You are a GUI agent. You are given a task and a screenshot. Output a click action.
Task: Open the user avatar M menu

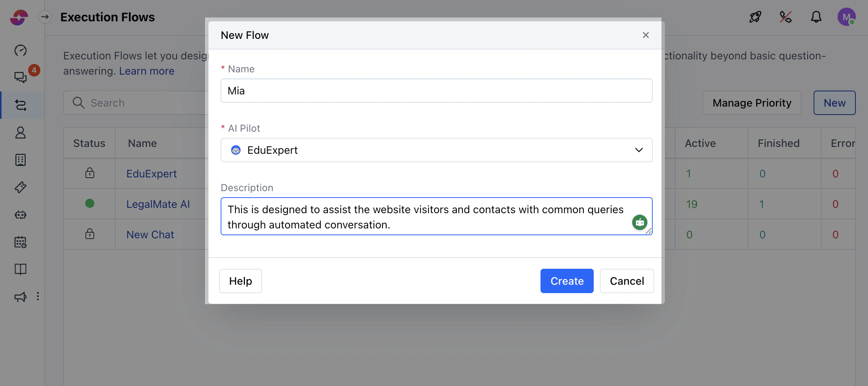click(x=847, y=17)
